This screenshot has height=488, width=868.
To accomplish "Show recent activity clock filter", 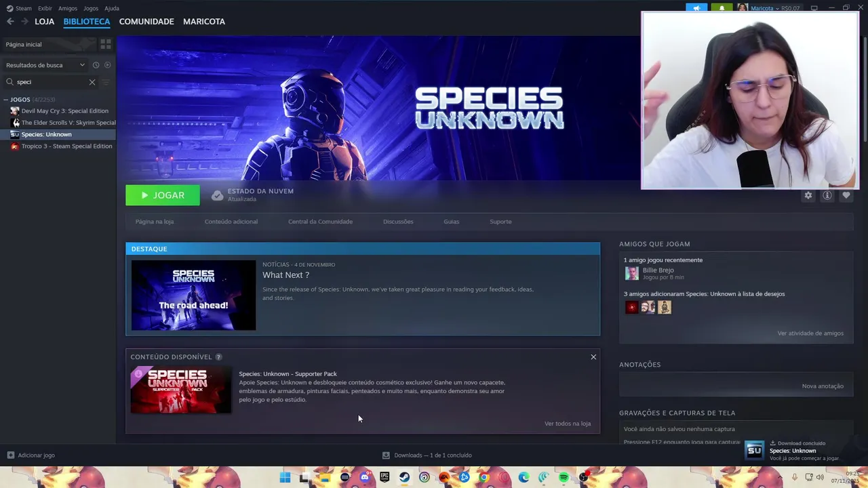I will (96, 65).
